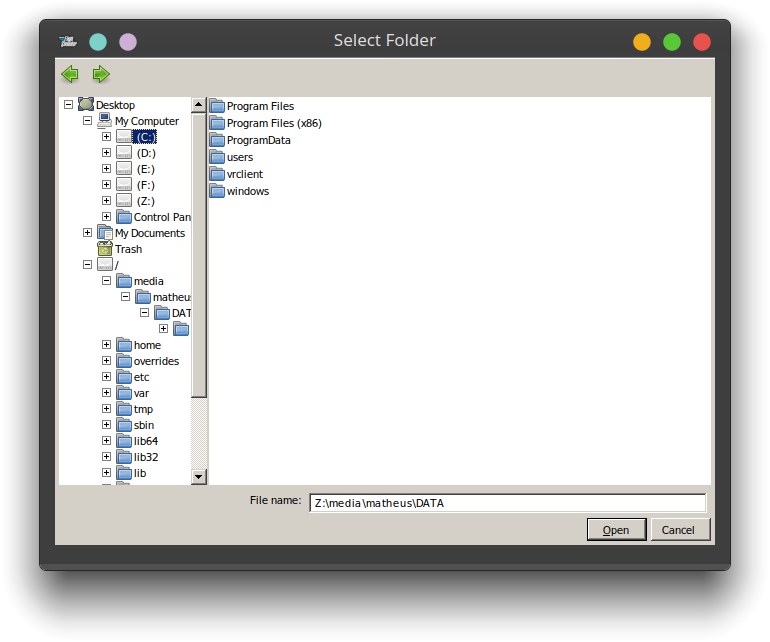Click the My Computer icon

105,120
